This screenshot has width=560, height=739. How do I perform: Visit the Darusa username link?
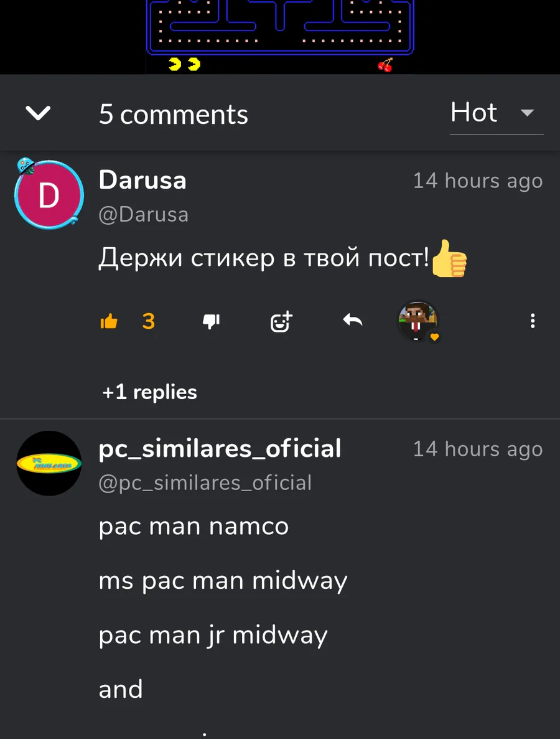(142, 181)
